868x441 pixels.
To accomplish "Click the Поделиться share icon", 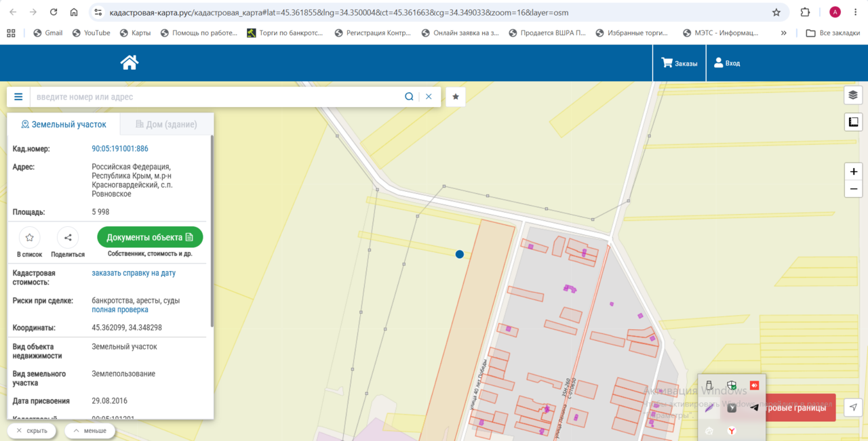I will 68,238.
